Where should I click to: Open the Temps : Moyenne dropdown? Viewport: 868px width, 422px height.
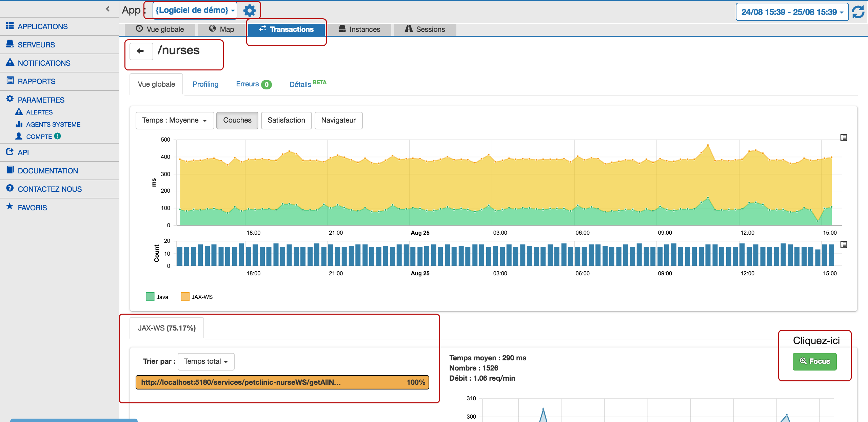tap(175, 120)
